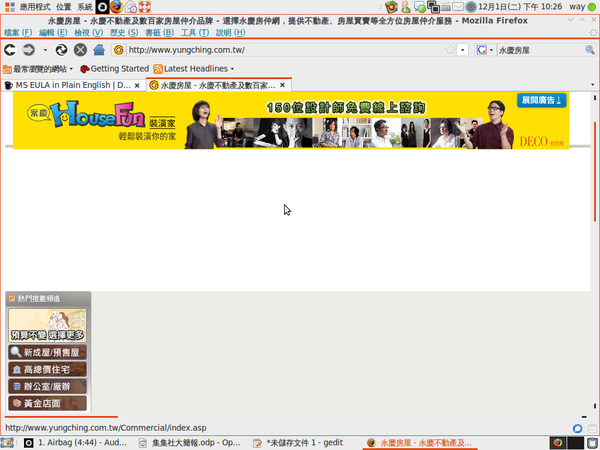
Task: Click the search box containing 永慶房屋
Action: pyautogui.click(x=540, y=50)
